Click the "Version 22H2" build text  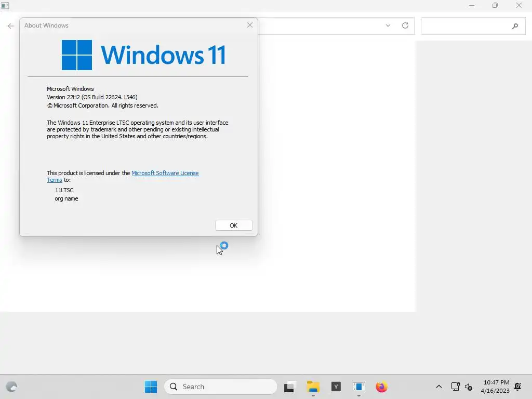click(92, 97)
